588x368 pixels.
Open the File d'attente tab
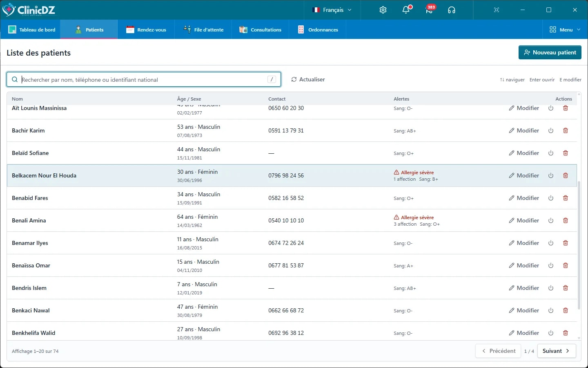pos(203,29)
